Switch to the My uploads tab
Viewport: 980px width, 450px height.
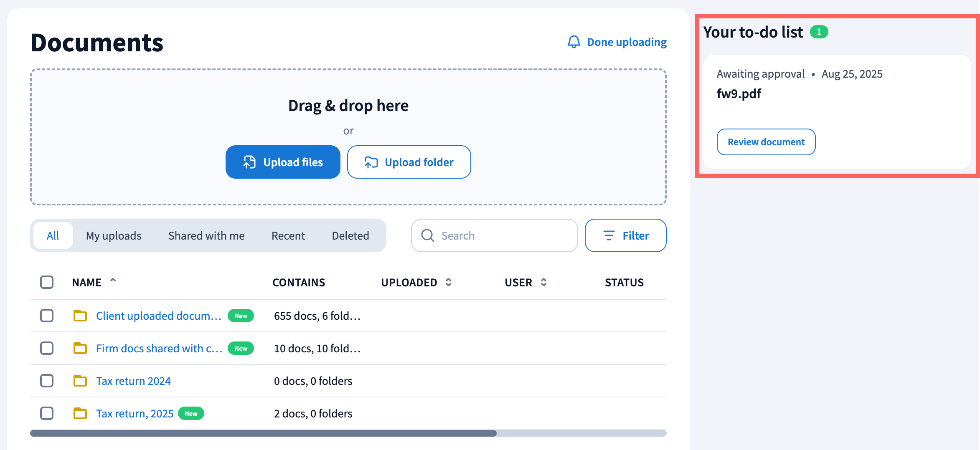click(x=114, y=235)
